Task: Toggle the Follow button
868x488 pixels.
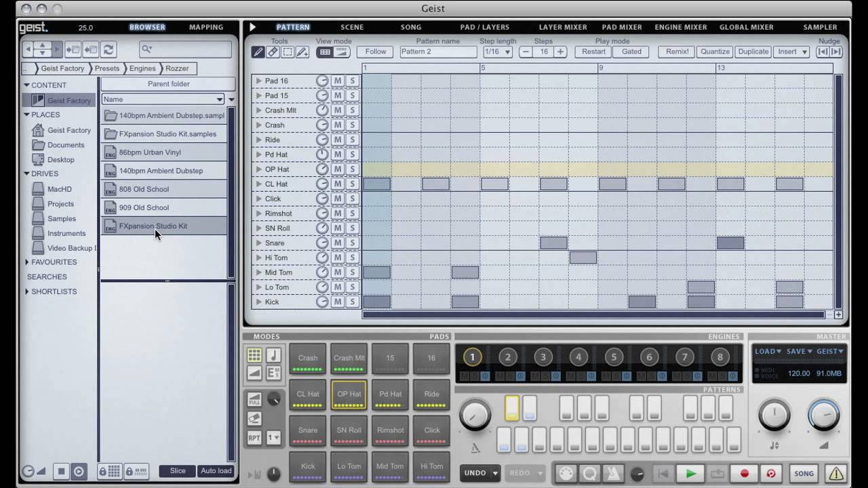Action: (376, 52)
